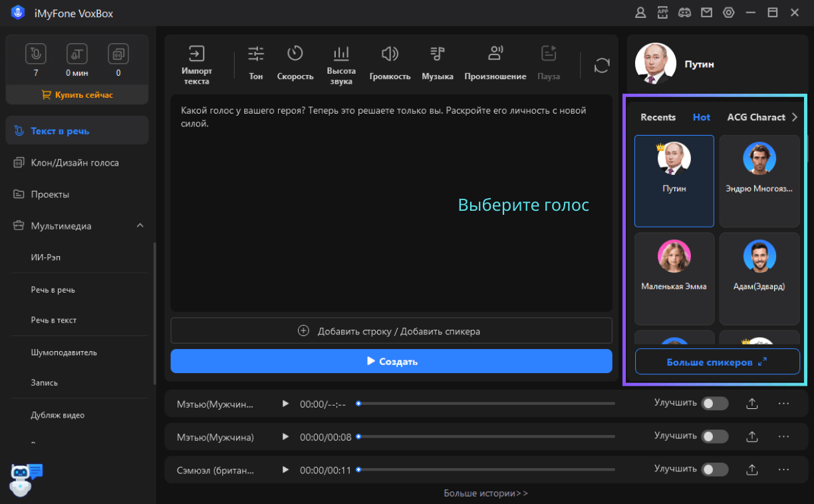Viewport: 814px width, 504px height.
Task: Select the Путин voice card
Action: point(674,182)
